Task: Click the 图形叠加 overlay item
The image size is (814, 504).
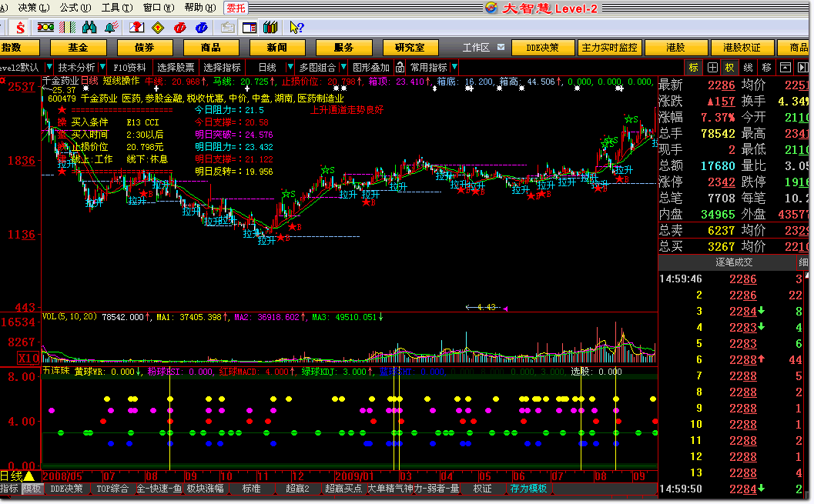Action: pos(371,68)
